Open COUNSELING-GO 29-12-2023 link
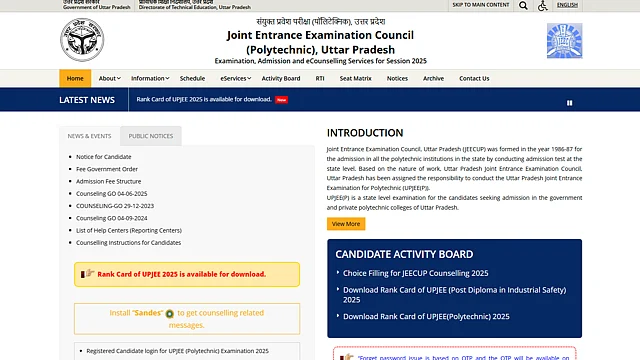640x360 pixels. [x=115, y=206]
